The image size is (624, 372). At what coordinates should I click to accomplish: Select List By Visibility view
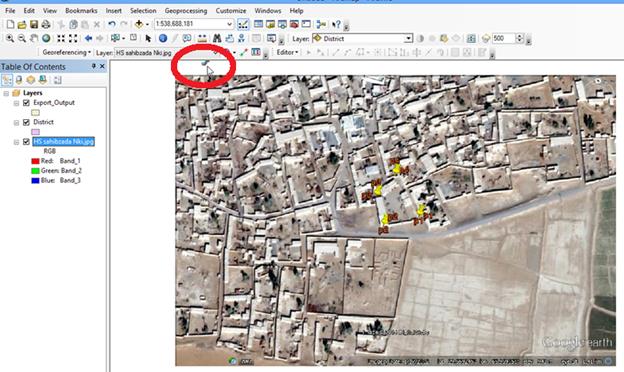pyautogui.click(x=31, y=80)
